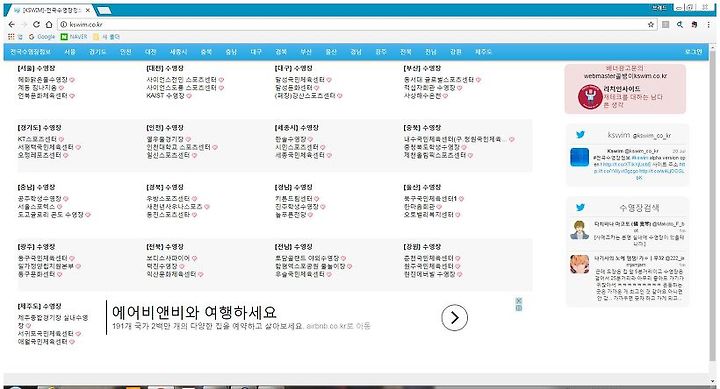Viewport: 720px width, 389px height.
Task: Click the 전국수영장정보 site title in nav bar
Action: 30,52
